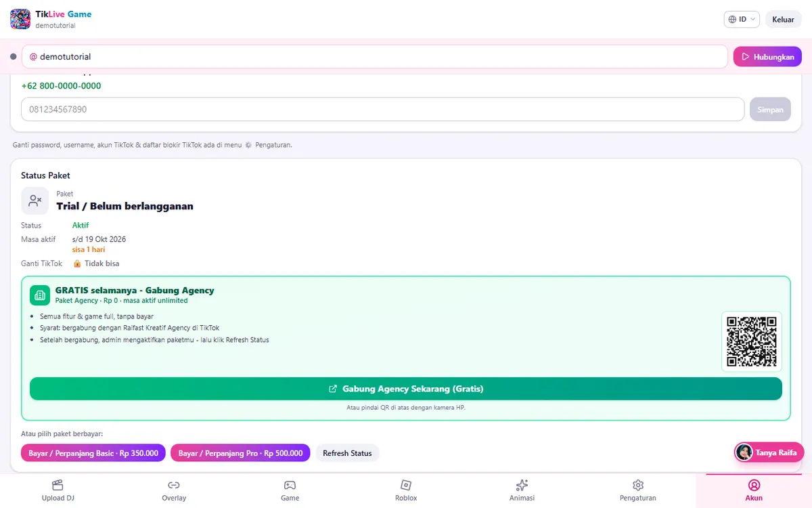This screenshot has width=812, height=508.
Task: Click the globe icon in language selector
Action: tap(732, 20)
